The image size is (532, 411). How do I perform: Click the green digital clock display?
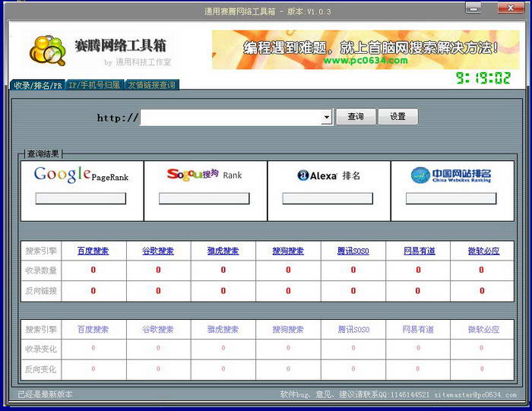pos(483,78)
